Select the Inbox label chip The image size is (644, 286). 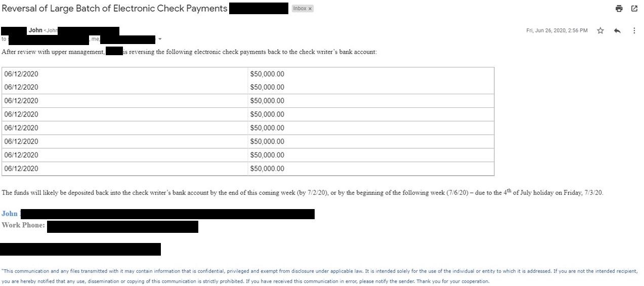(x=303, y=9)
